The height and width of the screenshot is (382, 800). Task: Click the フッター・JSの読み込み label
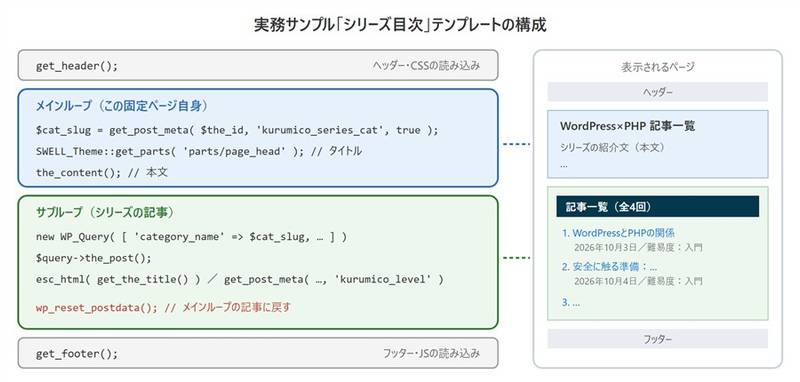(x=431, y=353)
